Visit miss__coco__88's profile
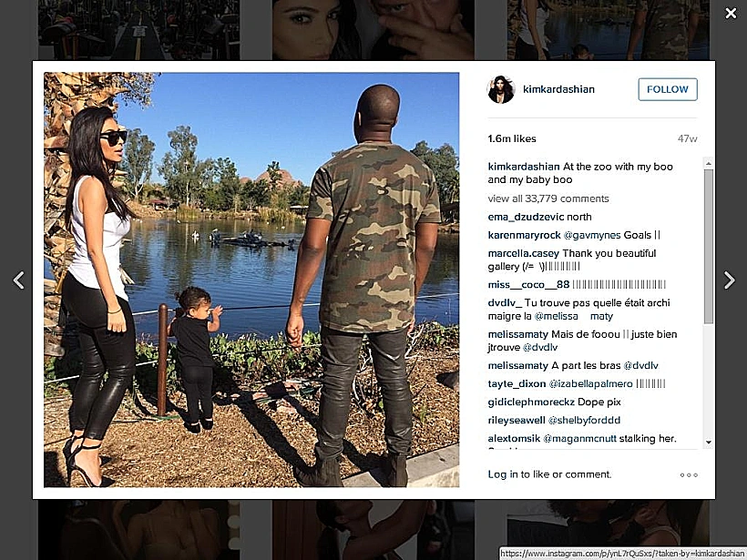This screenshot has width=747, height=560. [x=528, y=285]
